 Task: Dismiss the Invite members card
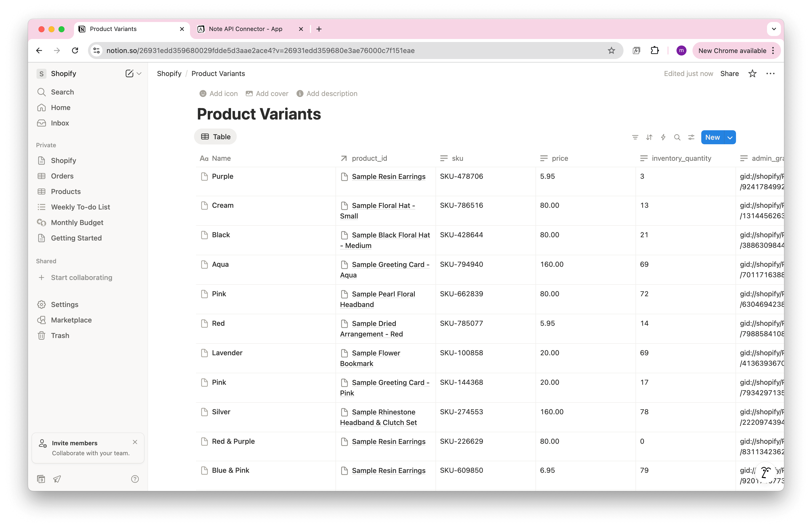[x=135, y=442]
